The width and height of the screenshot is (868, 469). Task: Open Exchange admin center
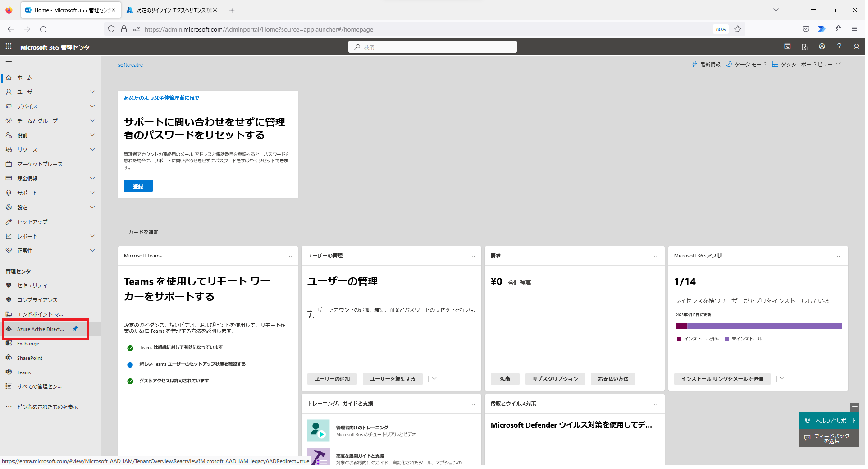click(x=28, y=344)
